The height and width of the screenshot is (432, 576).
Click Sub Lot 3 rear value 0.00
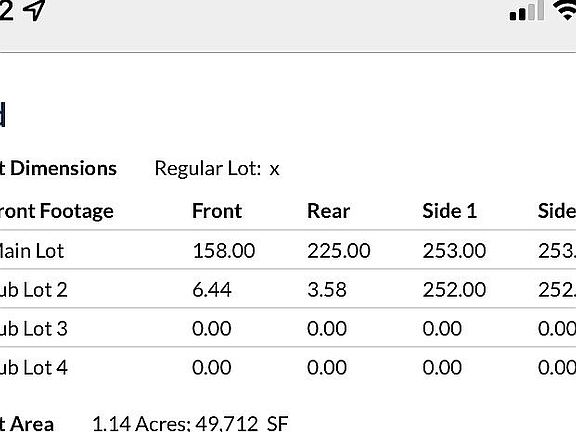click(x=327, y=328)
